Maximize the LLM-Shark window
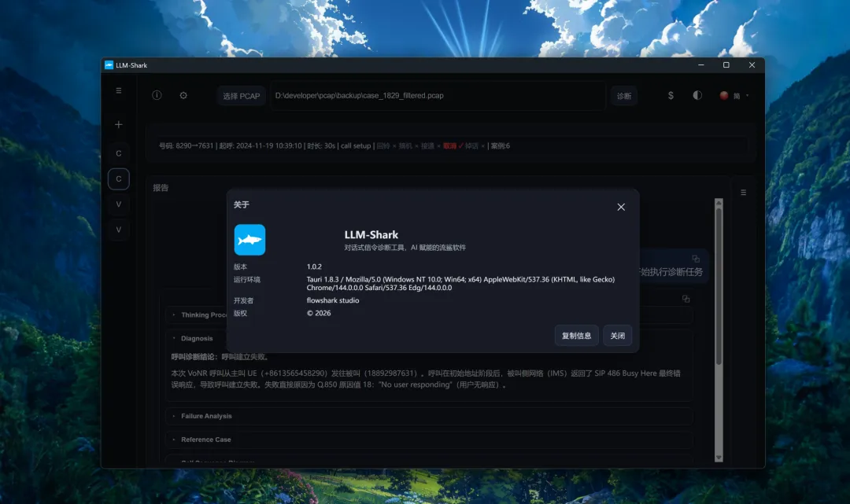Viewport: 850px width, 504px height. click(726, 65)
